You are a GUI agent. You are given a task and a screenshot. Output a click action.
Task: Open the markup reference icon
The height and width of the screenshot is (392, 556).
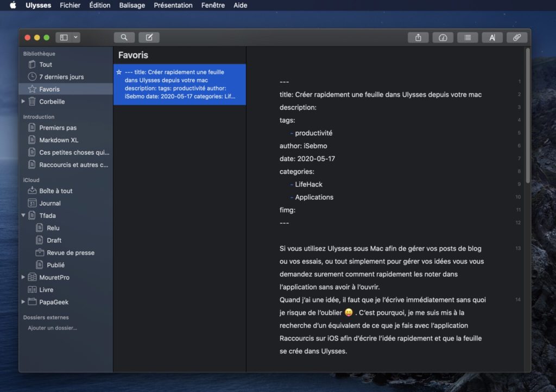pyautogui.click(x=492, y=37)
